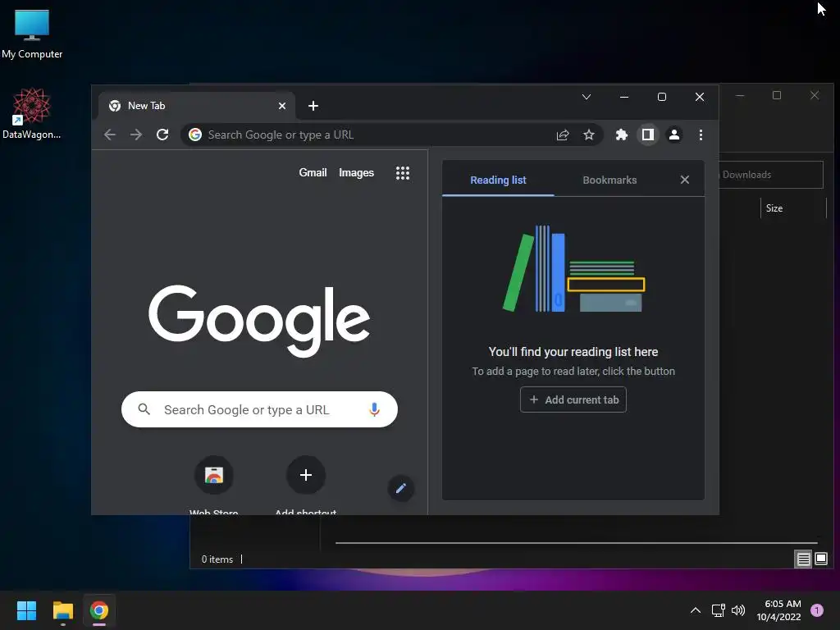The height and width of the screenshot is (630, 840).
Task: Open the Images link
Action: coord(356,172)
